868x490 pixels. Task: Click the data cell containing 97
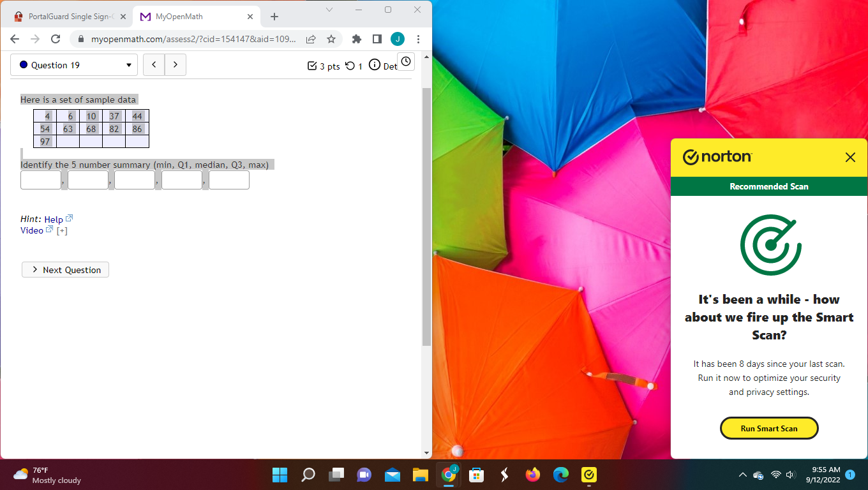45,142
